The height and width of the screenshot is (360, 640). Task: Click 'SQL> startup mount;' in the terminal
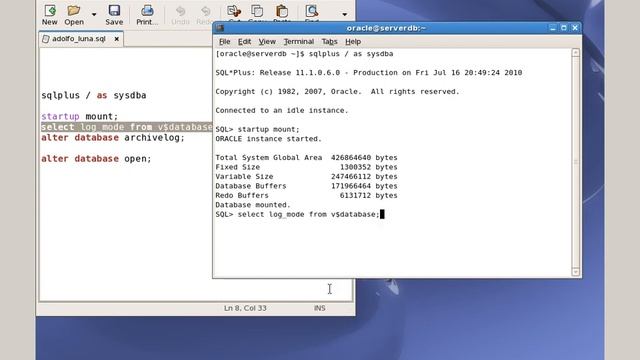[x=257, y=129]
